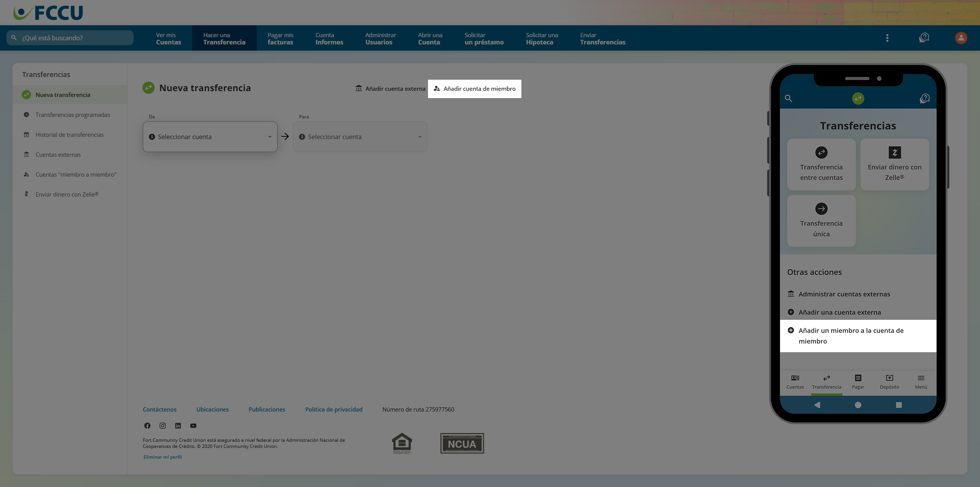
Task: Tap the search icon on phone mockup
Action: 788,98
